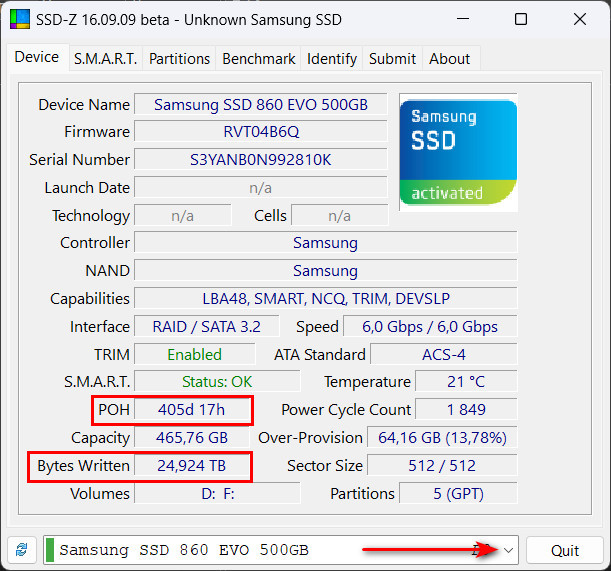Select the Device tab
611x571 pixels.
click(37, 57)
